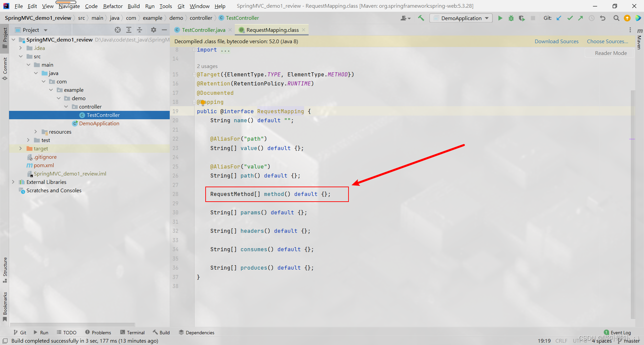Close the RequestMapping.class tab
The height and width of the screenshot is (345, 644).
304,30
